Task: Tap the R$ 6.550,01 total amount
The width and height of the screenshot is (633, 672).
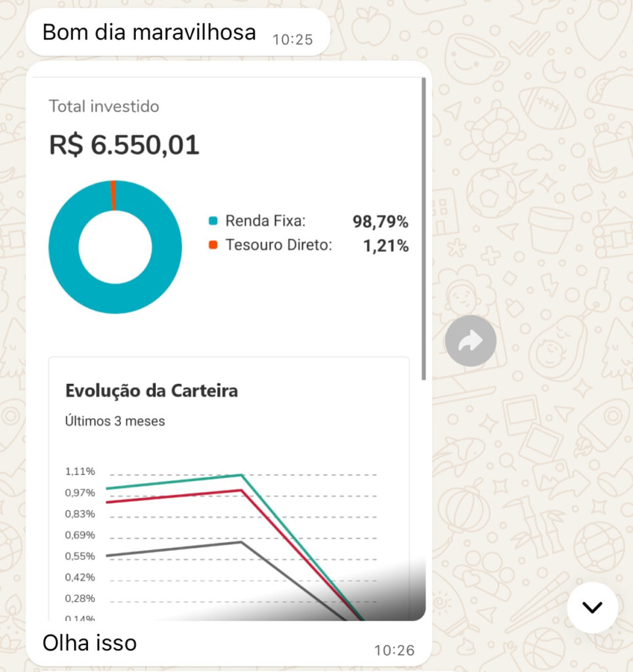Action: tap(124, 145)
